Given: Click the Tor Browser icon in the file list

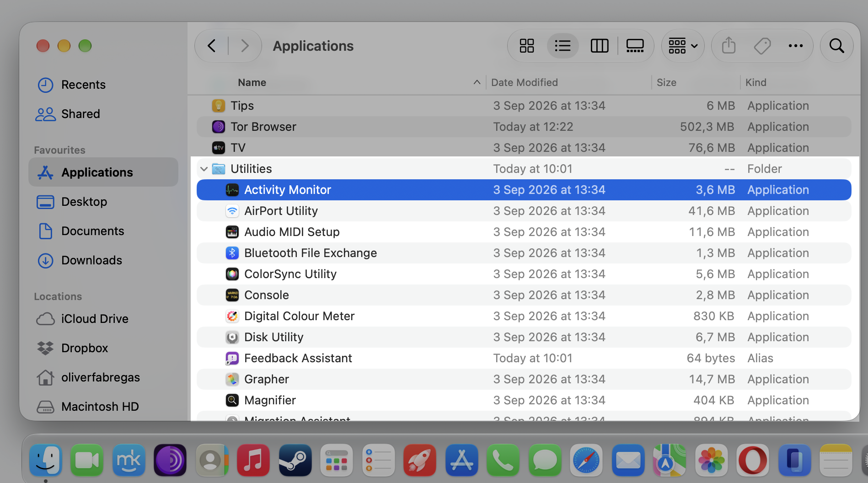Looking at the screenshot, I should click(219, 127).
